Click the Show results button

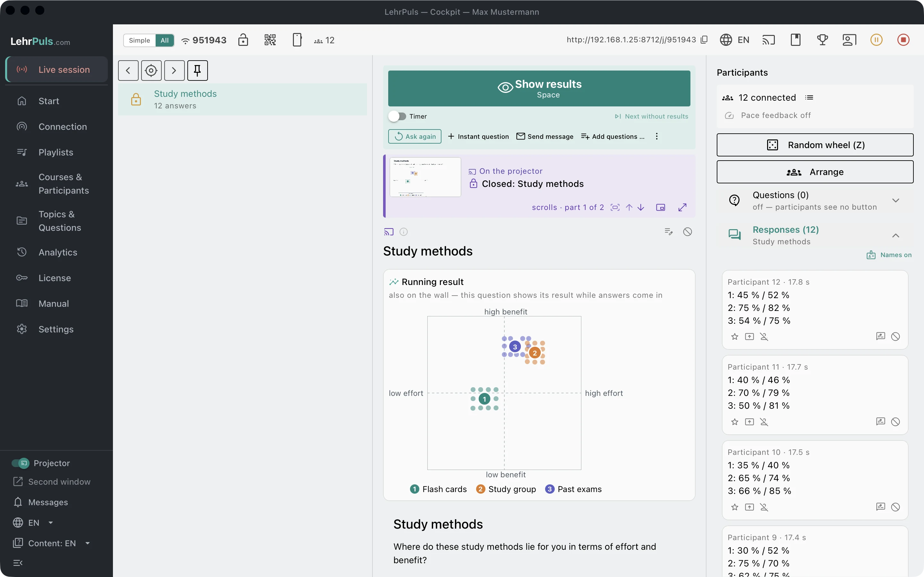(x=539, y=88)
